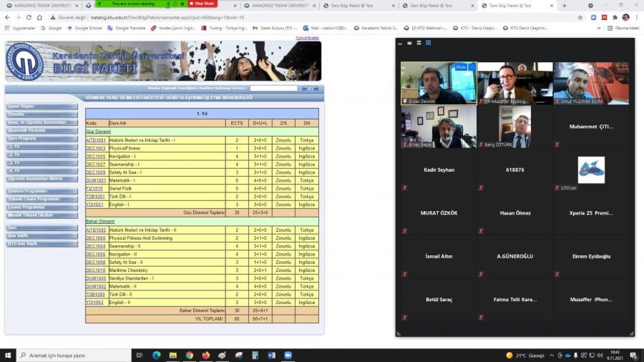Click the keyword search input field
The width and height of the screenshot is (644, 362).
[x=273, y=89]
